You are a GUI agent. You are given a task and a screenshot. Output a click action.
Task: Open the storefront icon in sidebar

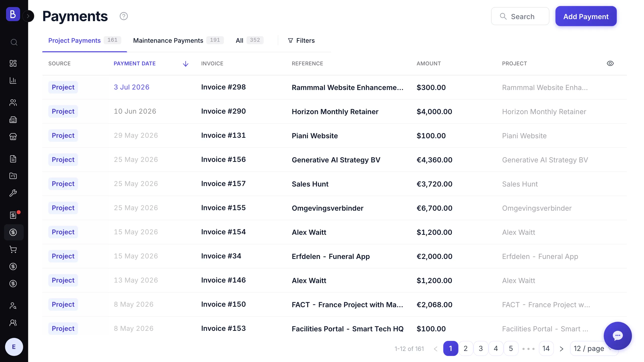[13, 137]
